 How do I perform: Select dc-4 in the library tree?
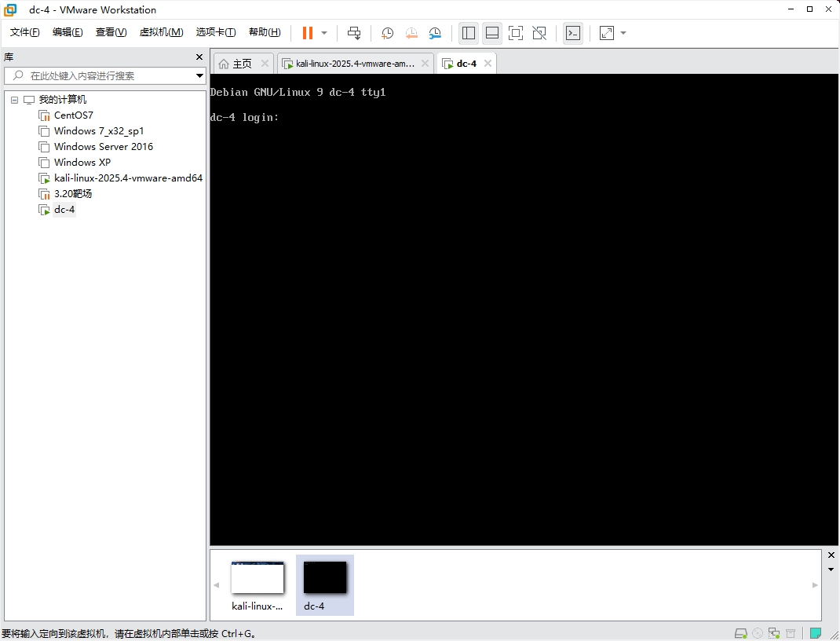coord(64,210)
